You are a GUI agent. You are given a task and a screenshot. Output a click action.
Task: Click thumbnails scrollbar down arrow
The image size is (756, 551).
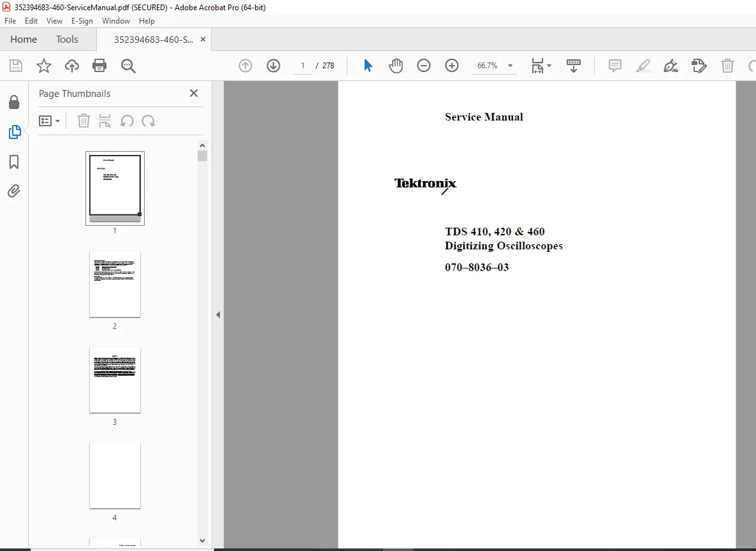[203, 541]
